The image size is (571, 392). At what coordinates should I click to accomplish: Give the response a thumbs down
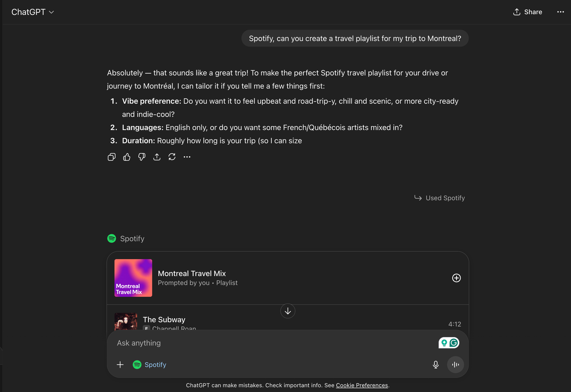tap(142, 157)
